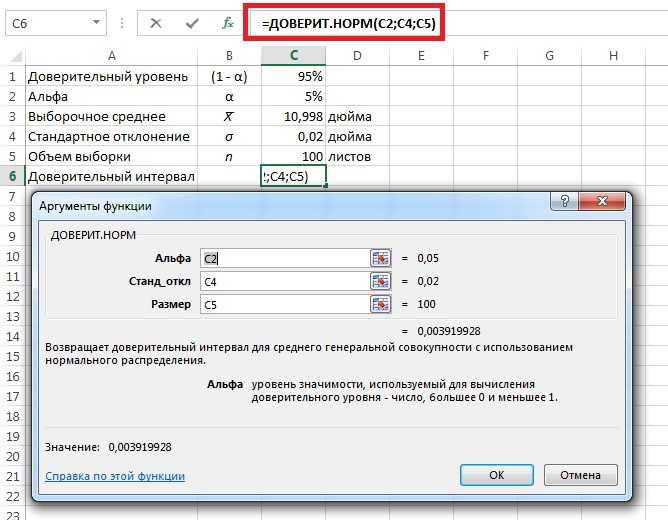Click cell 'Объем выборки'
The image size is (668, 520).
coord(112,156)
